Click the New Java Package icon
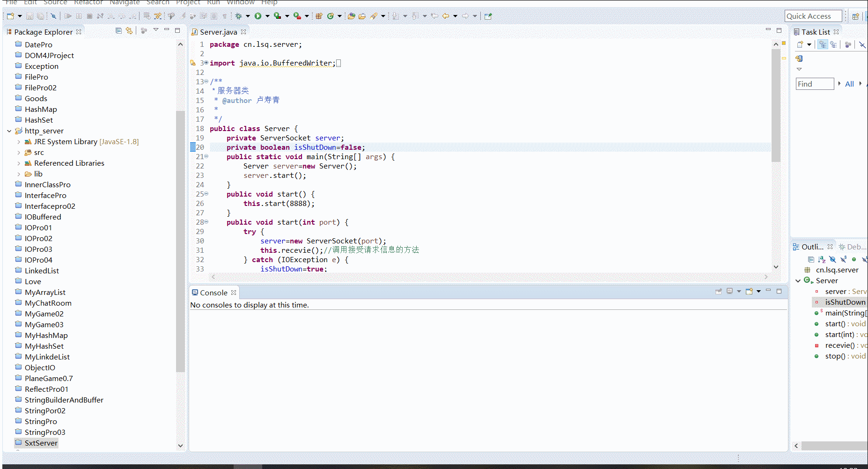Screen dimensions: 868x469 (x=319, y=16)
